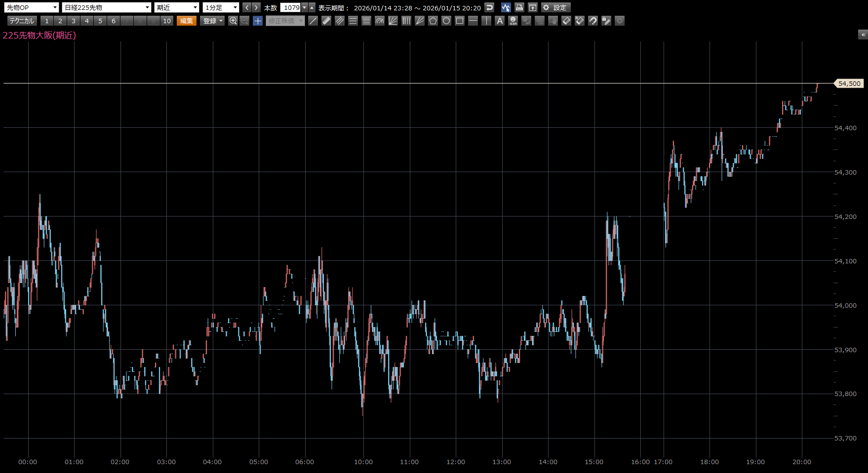Click the 本数 bar count field
Screen dimensions: 868x473
[291, 7]
